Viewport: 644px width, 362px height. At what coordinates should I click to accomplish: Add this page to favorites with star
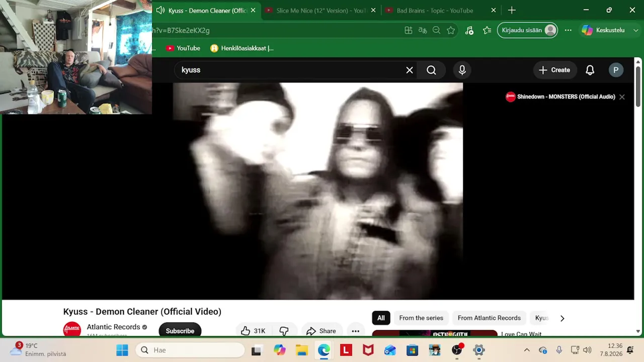coord(451,30)
